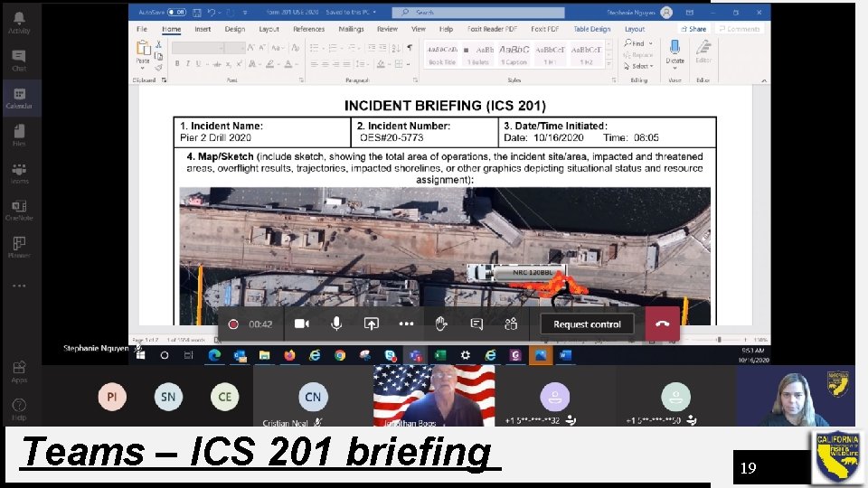The height and width of the screenshot is (488, 868).
Task: Open more actions in meeting toolbar
Action: pos(406,324)
